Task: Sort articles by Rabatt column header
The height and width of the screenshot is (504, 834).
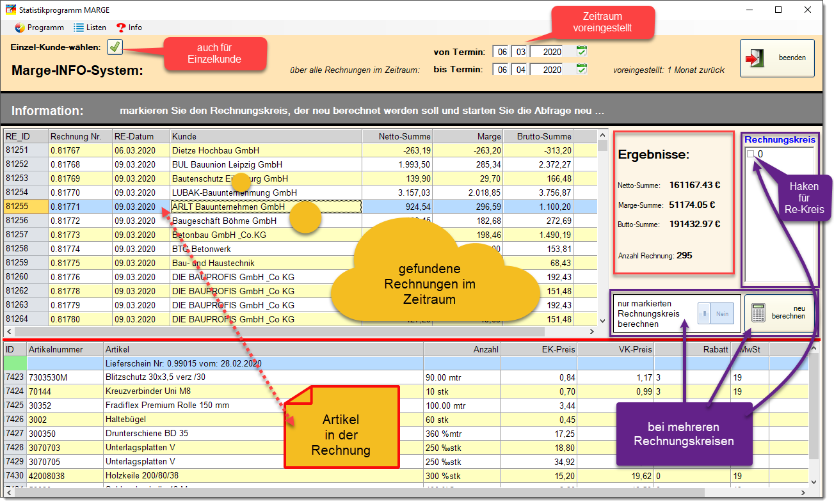Action: pos(693,349)
